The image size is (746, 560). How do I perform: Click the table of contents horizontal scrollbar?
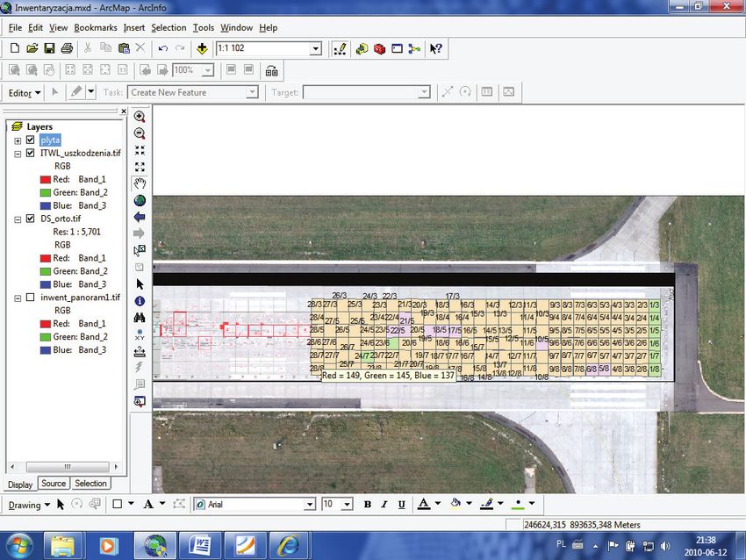67,466
